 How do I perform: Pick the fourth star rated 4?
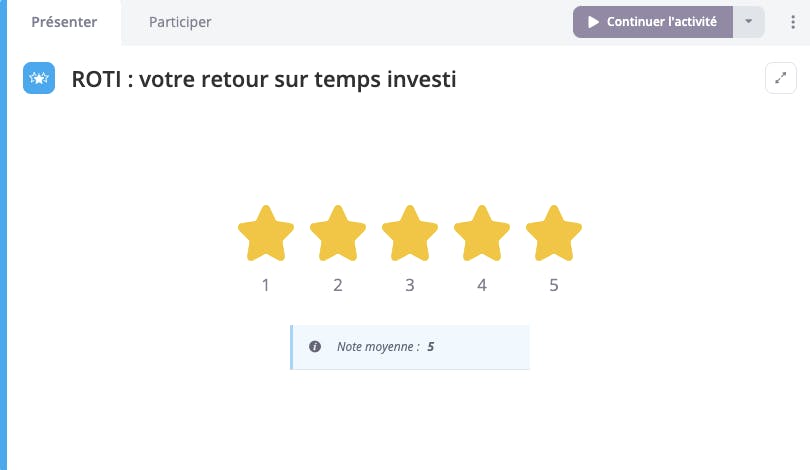point(482,233)
